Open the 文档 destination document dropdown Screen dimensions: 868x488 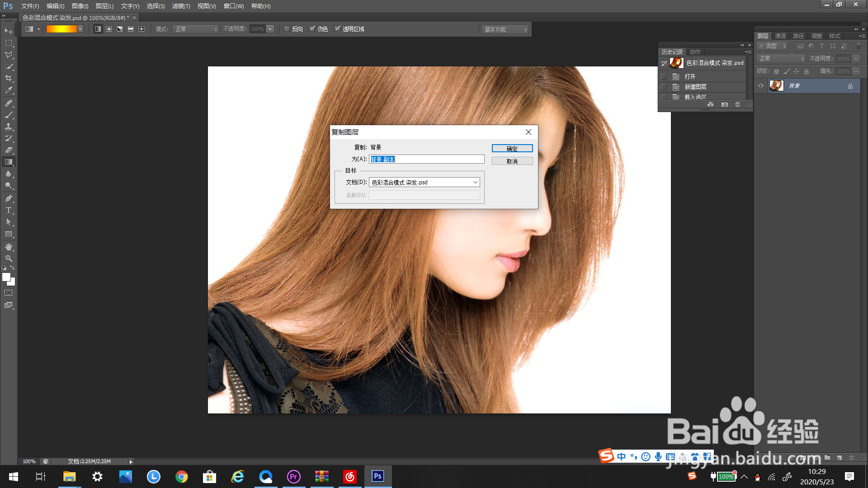pyautogui.click(x=424, y=182)
